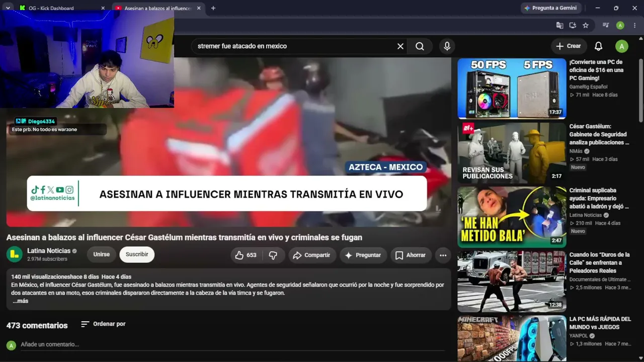The image size is (644, 362).
Task: Open 'Criminal suplicaba ayuda' video title
Action: (x=599, y=199)
